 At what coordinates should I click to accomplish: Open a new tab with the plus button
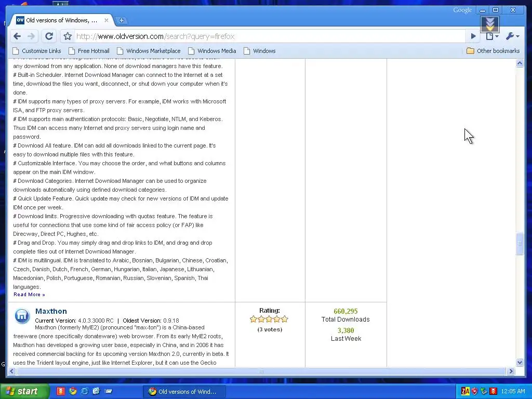click(121, 20)
